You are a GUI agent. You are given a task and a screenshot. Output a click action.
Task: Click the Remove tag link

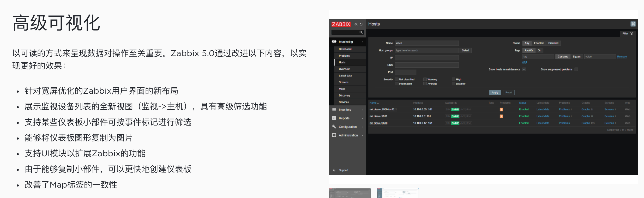point(622,57)
